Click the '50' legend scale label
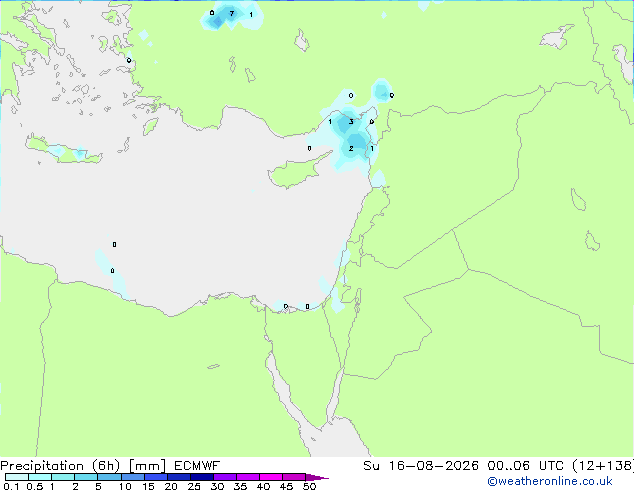The image size is (634, 490). click(309, 486)
